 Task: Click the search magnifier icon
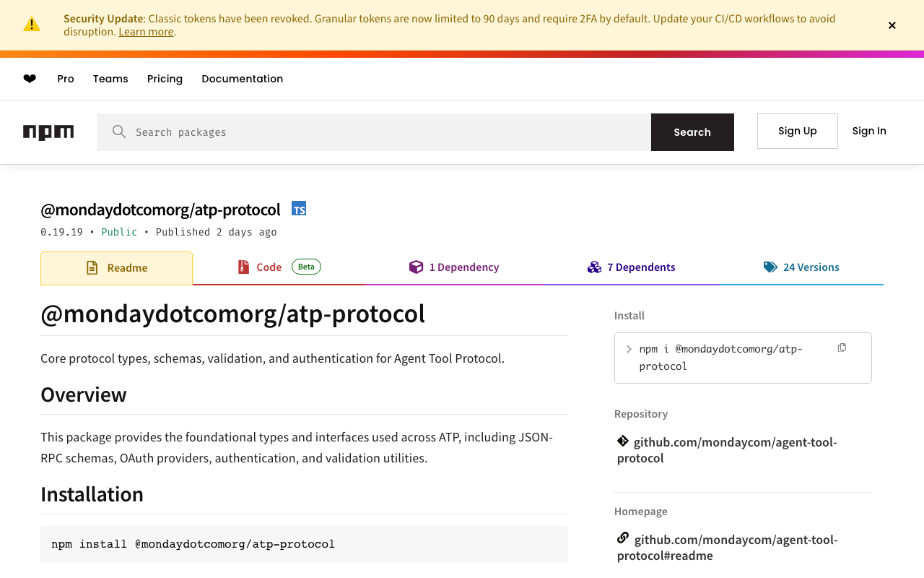pyautogui.click(x=119, y=131)
